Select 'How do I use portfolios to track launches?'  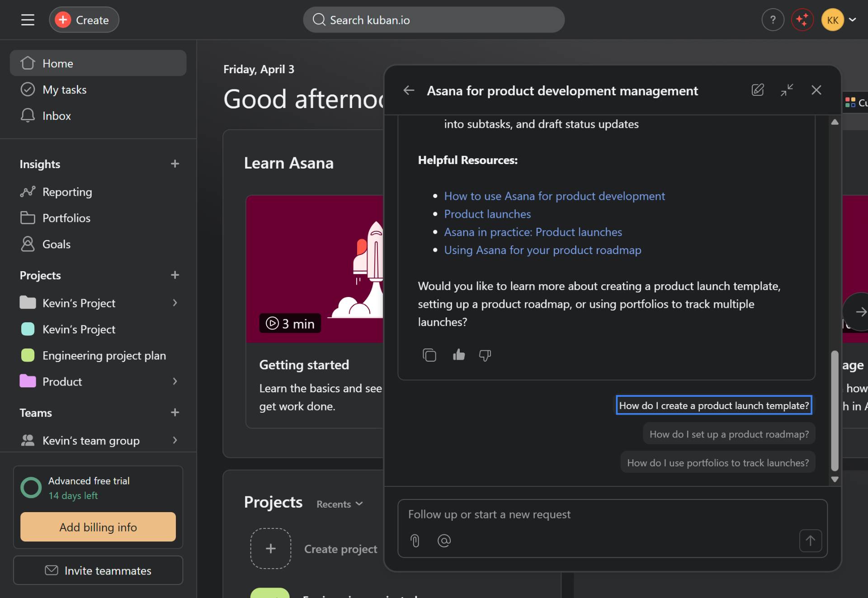[718, 462]
